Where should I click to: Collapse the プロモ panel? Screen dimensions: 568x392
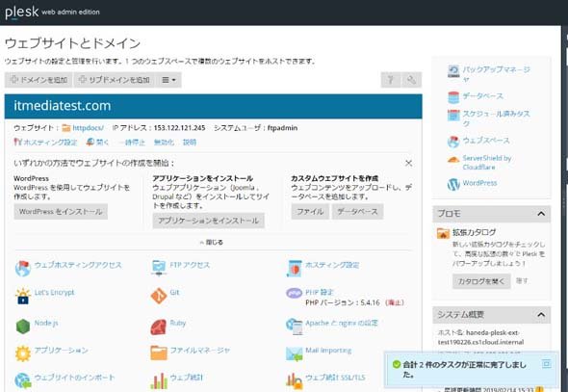point(541,214)
